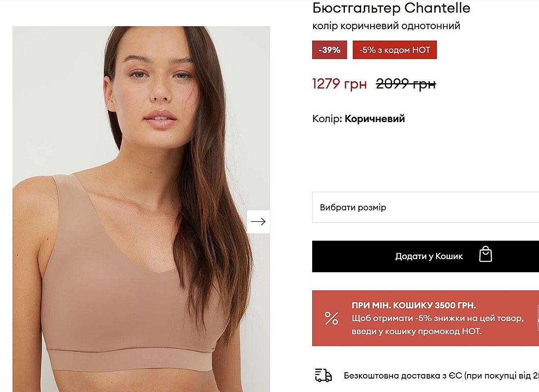
Task: Click the shopping bag icon
Action: tap(486, 255)
